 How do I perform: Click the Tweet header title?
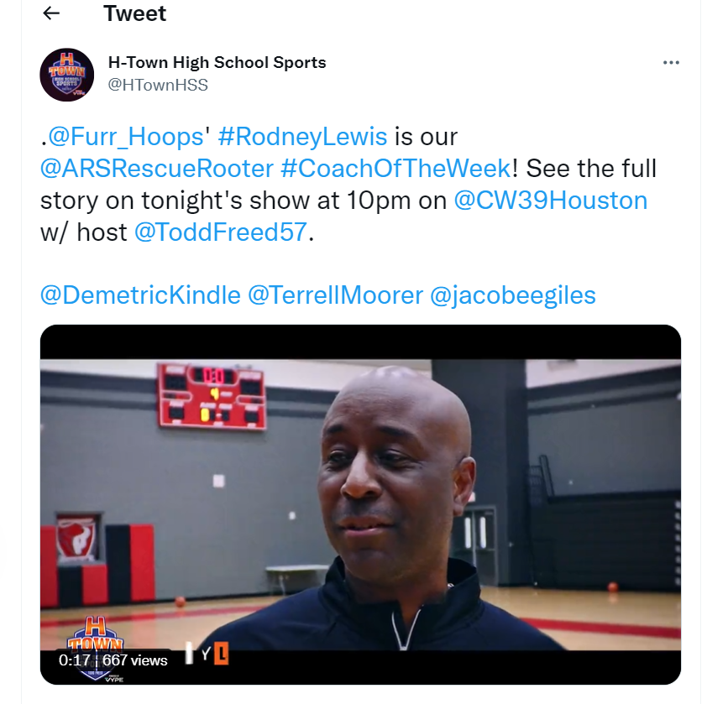click(x=134, y=13)
